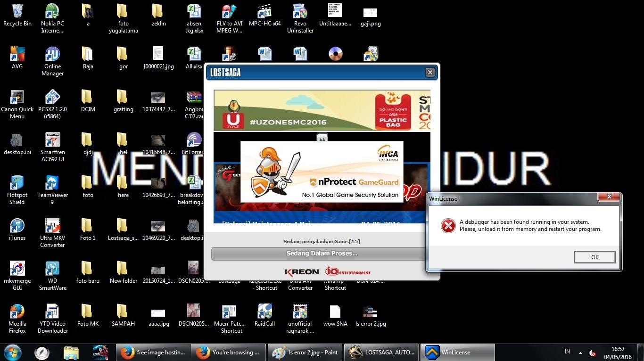Select the Maen-Patch Shortcut icon

click(229, 319)
